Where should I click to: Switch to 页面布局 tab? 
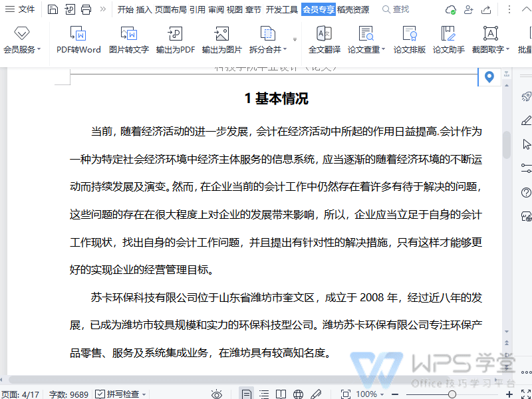coord(171,9)
